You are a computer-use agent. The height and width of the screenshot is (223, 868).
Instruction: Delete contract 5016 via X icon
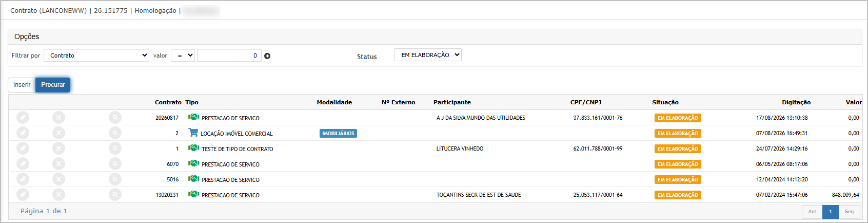click(58, 179)
